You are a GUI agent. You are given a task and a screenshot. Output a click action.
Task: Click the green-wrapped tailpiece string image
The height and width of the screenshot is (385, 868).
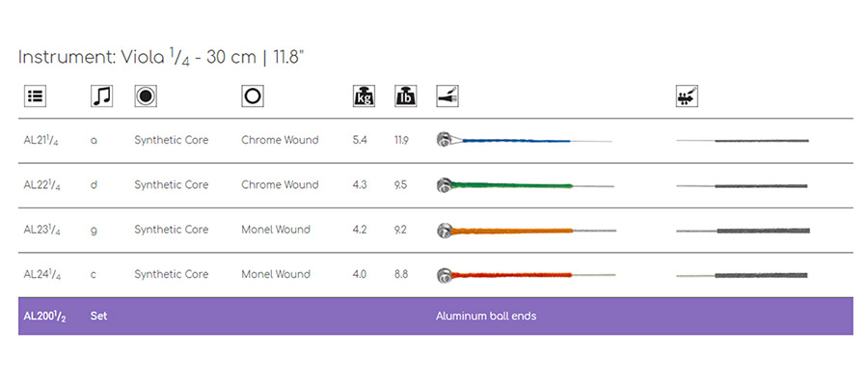coord(526,185)
